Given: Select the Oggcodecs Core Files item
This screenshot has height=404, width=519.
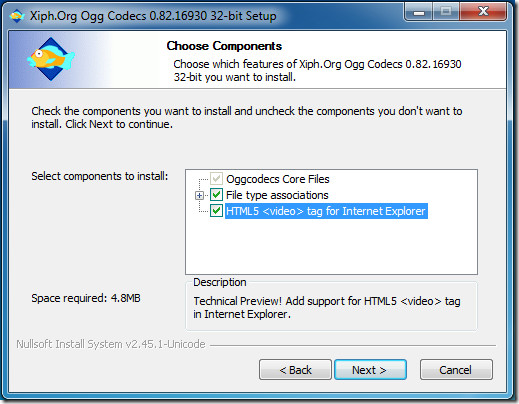Looking at the screenshot, I should coord(277,179).
